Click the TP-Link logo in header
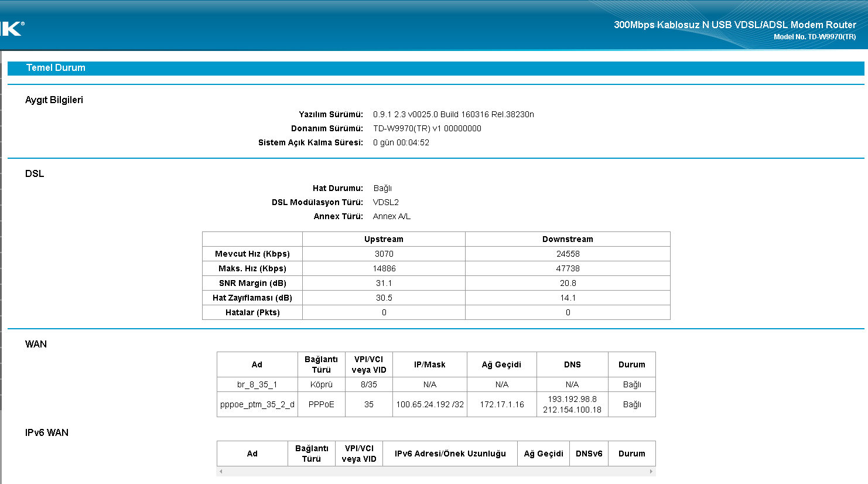The width and height of the screenshot is (868, 484). (12, 28)
